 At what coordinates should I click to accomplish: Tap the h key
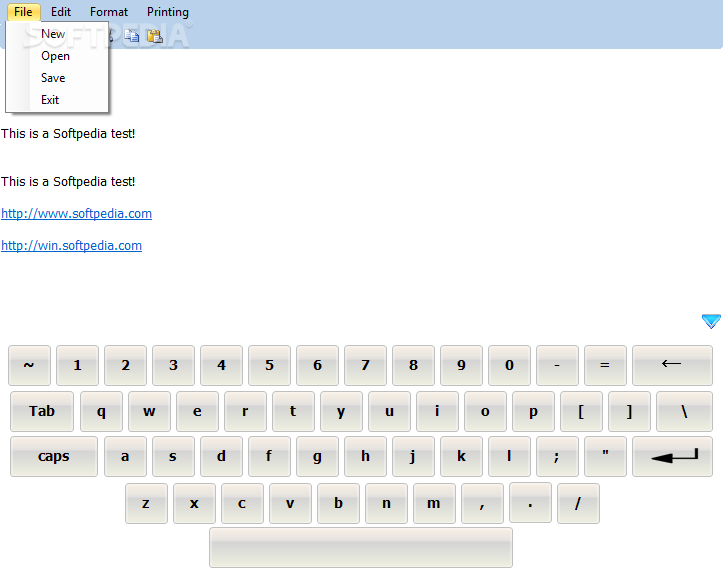pyautogui.click(x=365, y=456)
